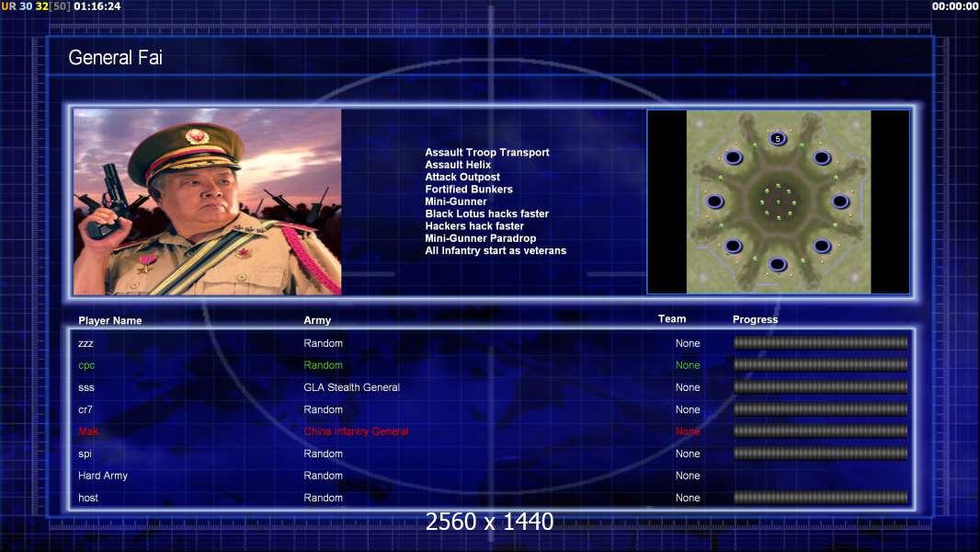Select the green cpc player name
This screenshot has width=980, height=552.
[x=86, y=366]
